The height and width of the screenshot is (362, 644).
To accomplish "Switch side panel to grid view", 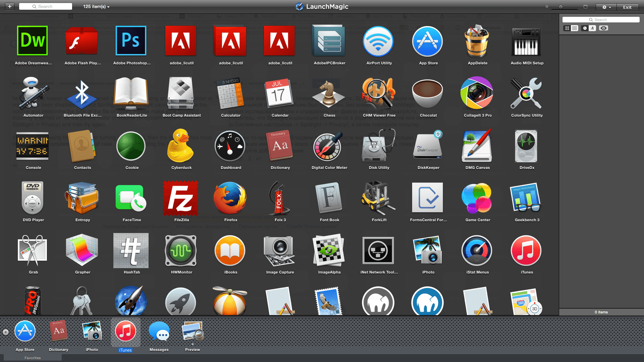I will 567,28.
